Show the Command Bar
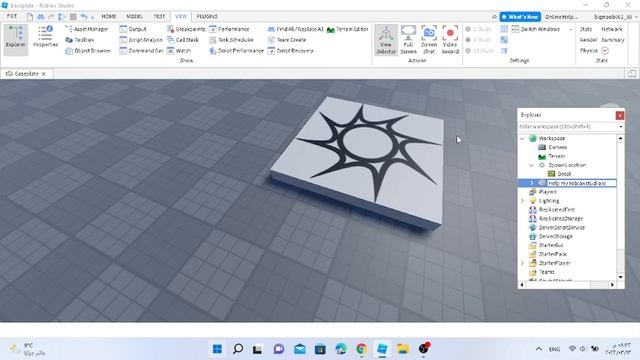This screenshot has width=640, height=360. tap(141, 51)
